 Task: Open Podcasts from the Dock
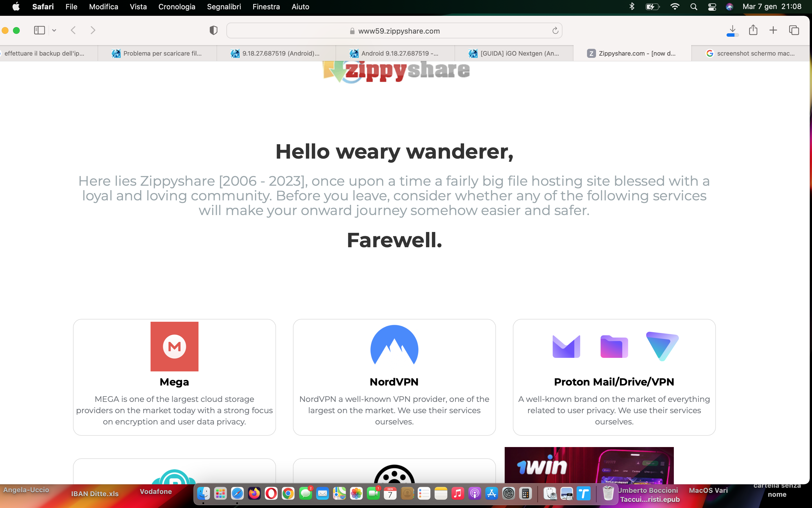pos(475,494)
